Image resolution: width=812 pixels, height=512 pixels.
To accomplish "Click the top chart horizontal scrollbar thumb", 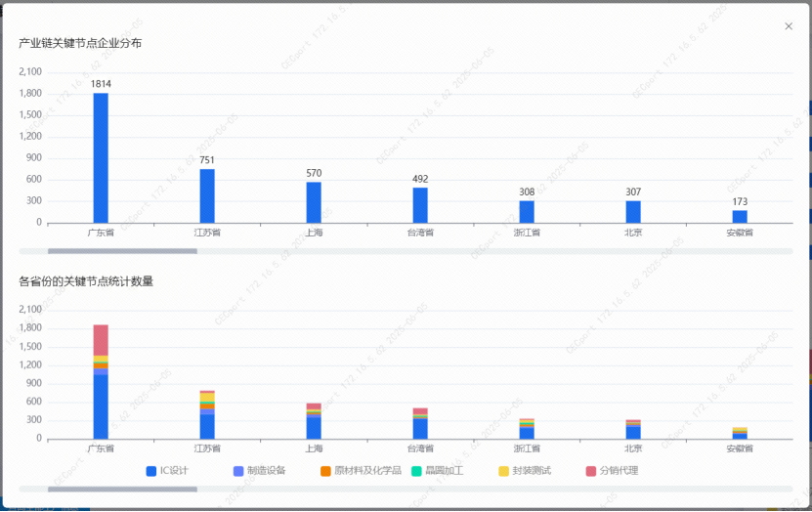I will [122, 251].
